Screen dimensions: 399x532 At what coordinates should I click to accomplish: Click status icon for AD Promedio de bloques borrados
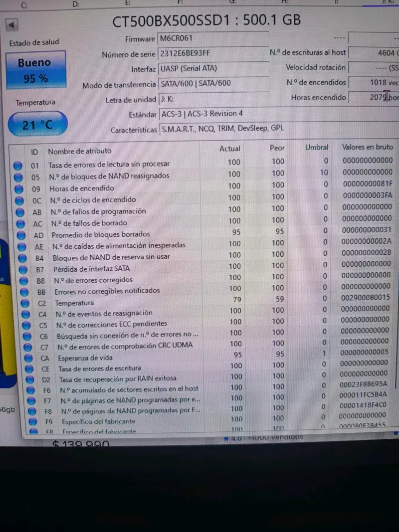[x=21, y=235]
